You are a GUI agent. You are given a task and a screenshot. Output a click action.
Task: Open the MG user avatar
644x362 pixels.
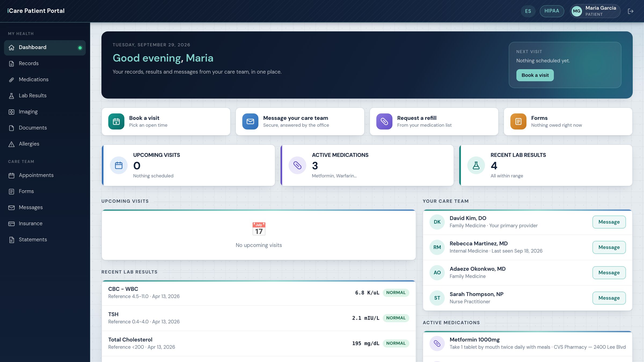pyautogui.click(x=577, y=11)
